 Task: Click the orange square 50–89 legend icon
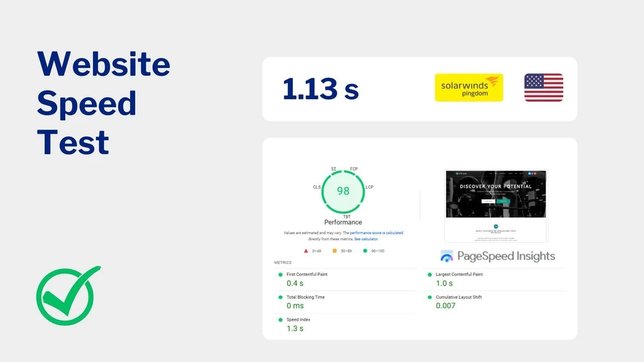tap(335, 250)
